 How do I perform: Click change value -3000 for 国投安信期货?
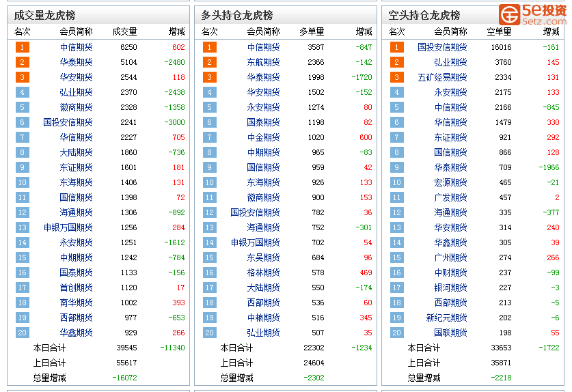(174, 122)
